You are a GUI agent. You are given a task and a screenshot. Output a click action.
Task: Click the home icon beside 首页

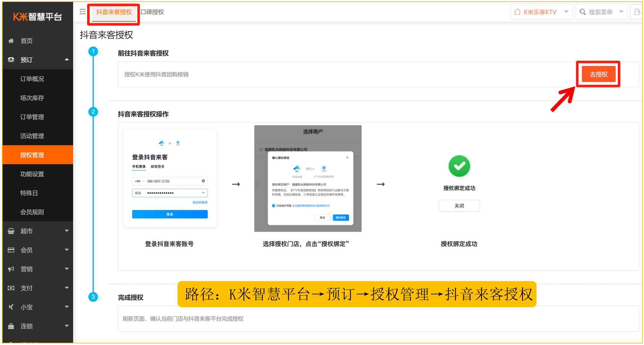pos(11,41)
